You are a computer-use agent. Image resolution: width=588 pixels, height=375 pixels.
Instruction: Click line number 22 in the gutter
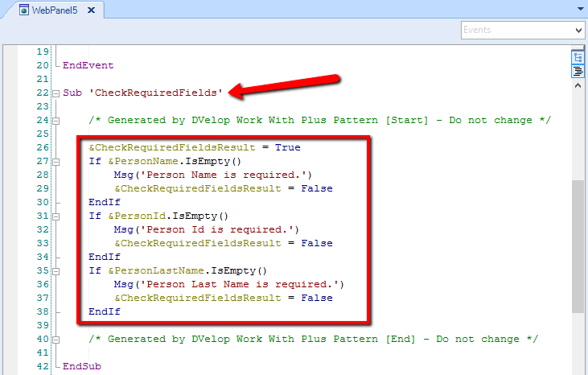coord(43,93)
